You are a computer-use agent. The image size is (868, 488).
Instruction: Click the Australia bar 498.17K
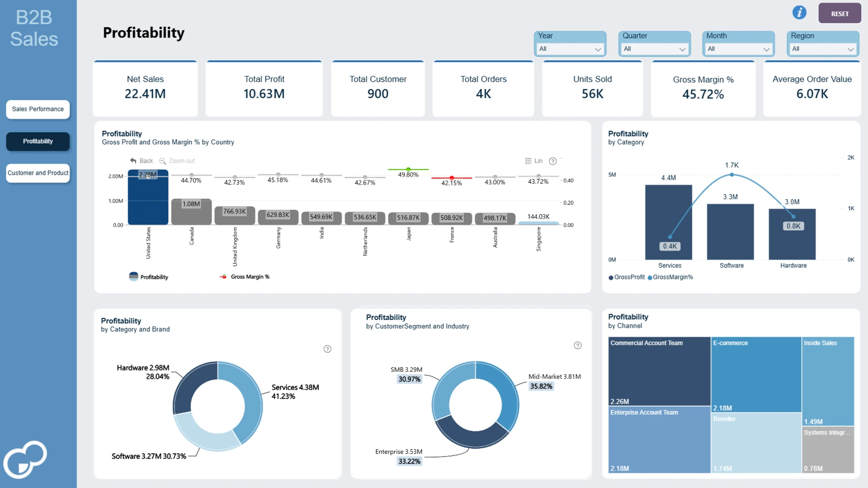click(495, 219)
